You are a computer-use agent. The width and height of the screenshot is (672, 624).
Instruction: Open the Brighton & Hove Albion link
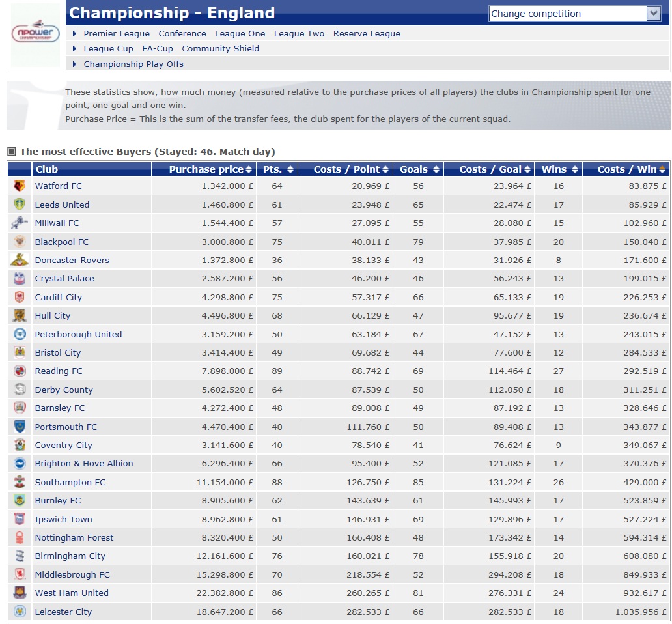(x=84, y=463)
